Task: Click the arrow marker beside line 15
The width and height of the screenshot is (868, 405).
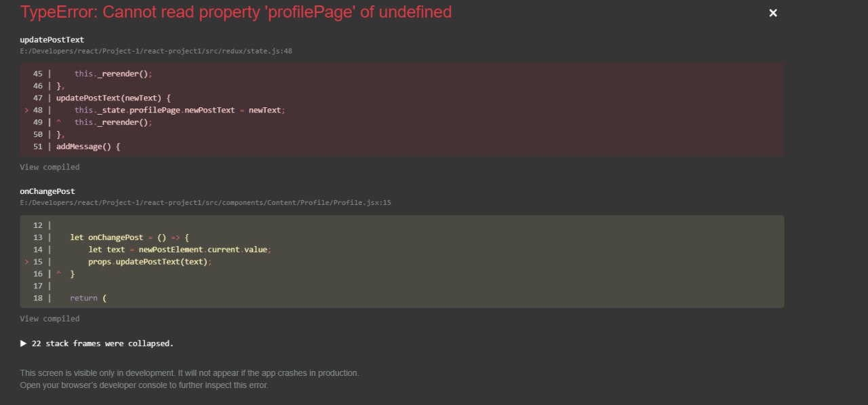Action: coord(26,261)
